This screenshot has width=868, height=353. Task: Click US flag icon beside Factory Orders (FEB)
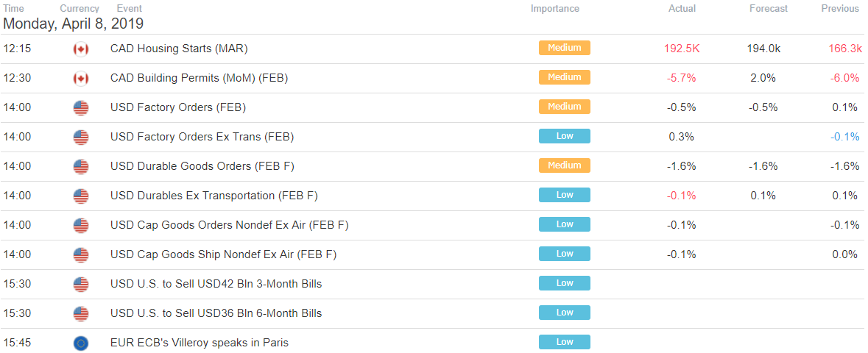[x=81, y=108]
